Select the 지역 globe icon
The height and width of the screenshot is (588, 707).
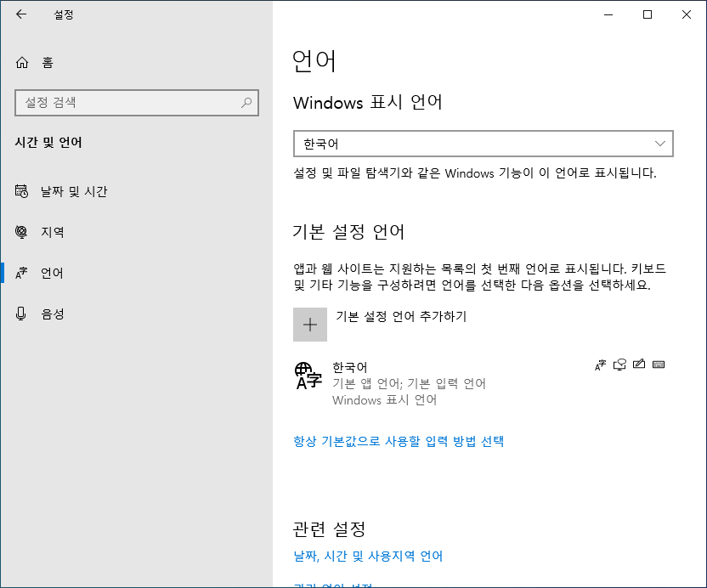pyautogui.click(x=21, y=232)
